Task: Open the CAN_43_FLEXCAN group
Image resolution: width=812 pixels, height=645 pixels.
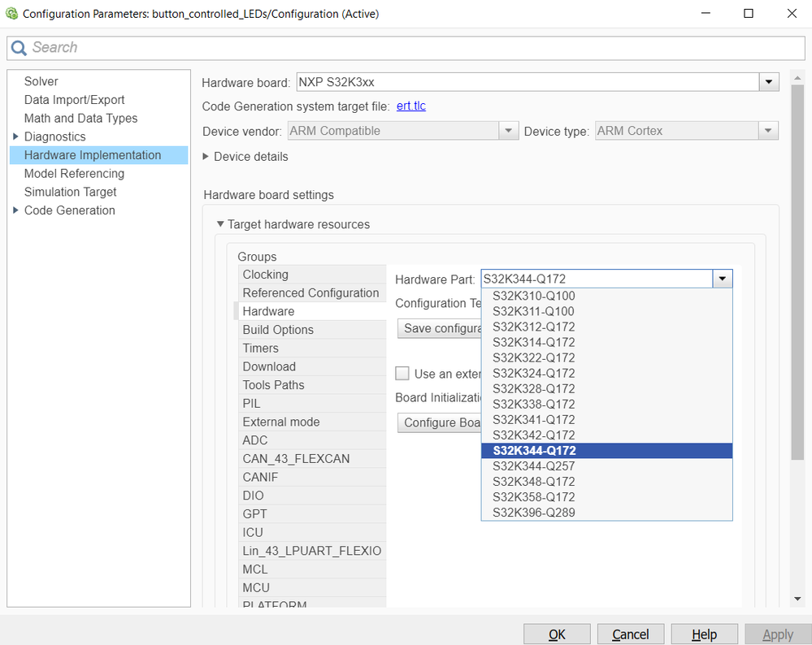Action: tap(312, 459)
